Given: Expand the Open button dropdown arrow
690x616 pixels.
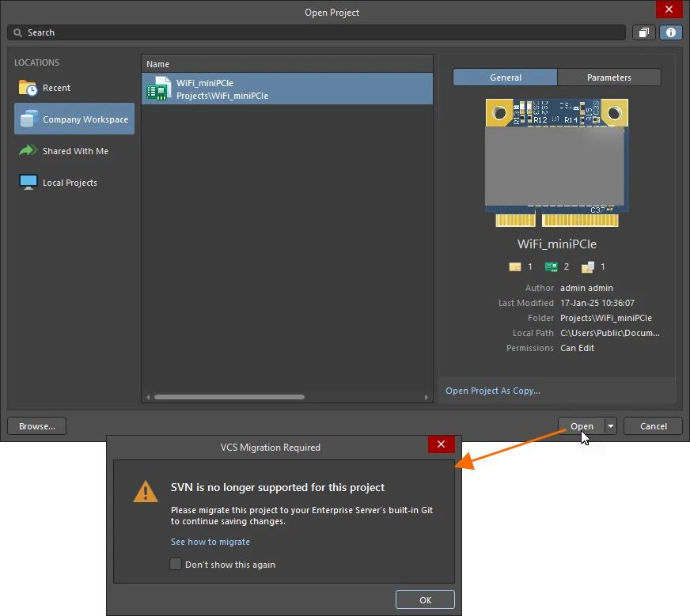Looking at the screenshot, I should pos(610,426).
